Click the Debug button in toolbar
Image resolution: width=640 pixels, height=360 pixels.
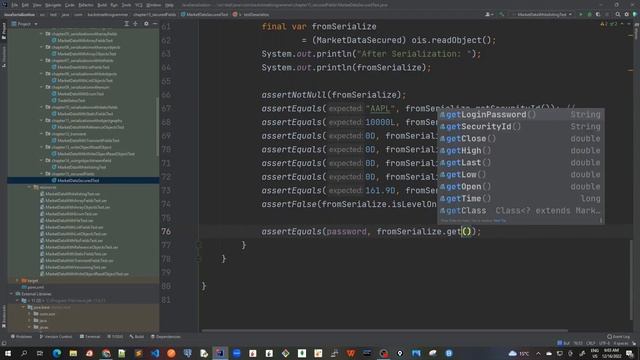pos(589,14)
